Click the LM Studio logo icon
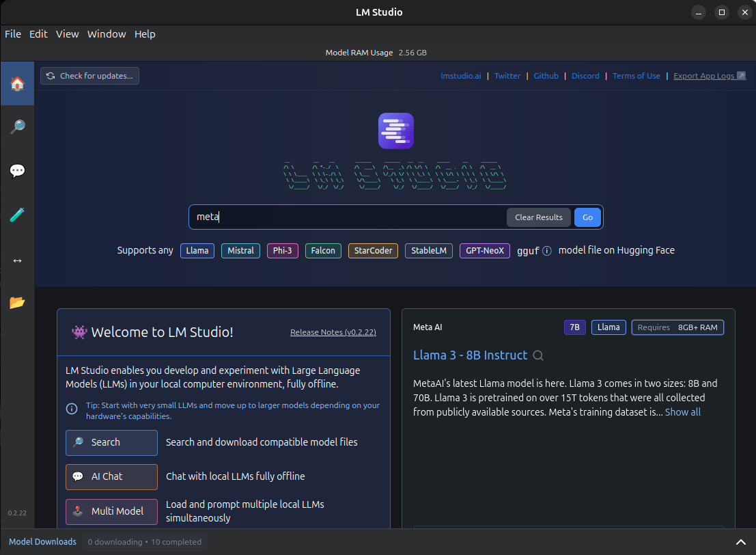 tap(396, 131)
